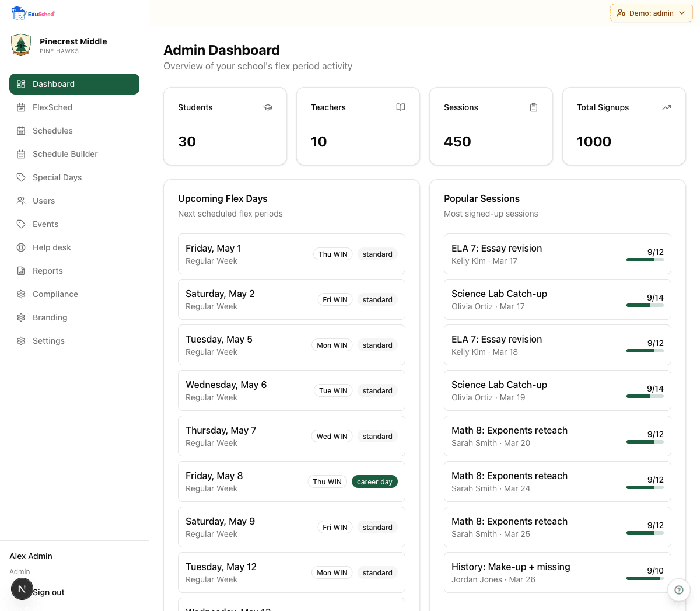Click the Pinecrest Middle school crest
Viewport: 700px width, 611px height.
(x=21, y=45)
